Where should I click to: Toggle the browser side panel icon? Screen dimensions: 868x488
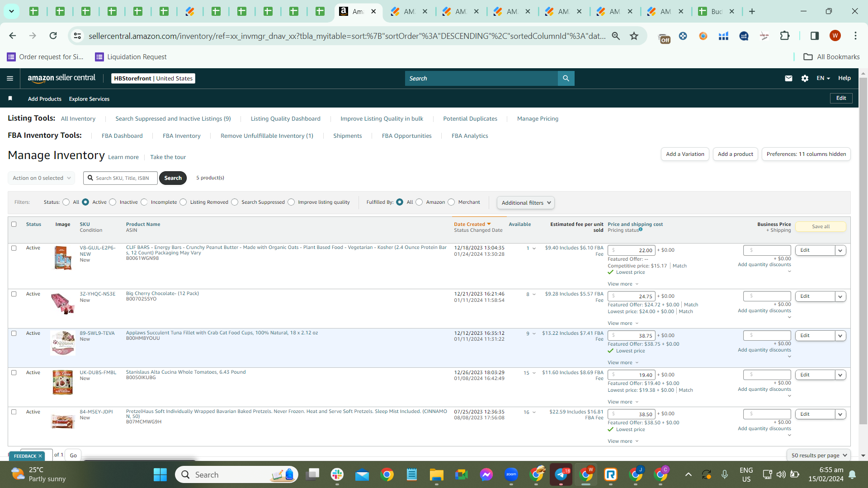click(814, 36)
